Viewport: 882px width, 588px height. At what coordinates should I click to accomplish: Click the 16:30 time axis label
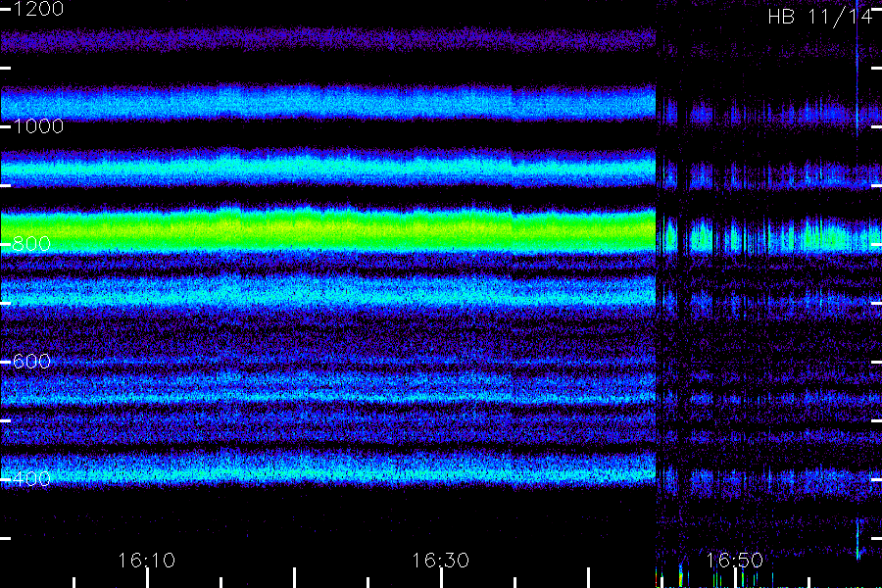coord(440,561)
